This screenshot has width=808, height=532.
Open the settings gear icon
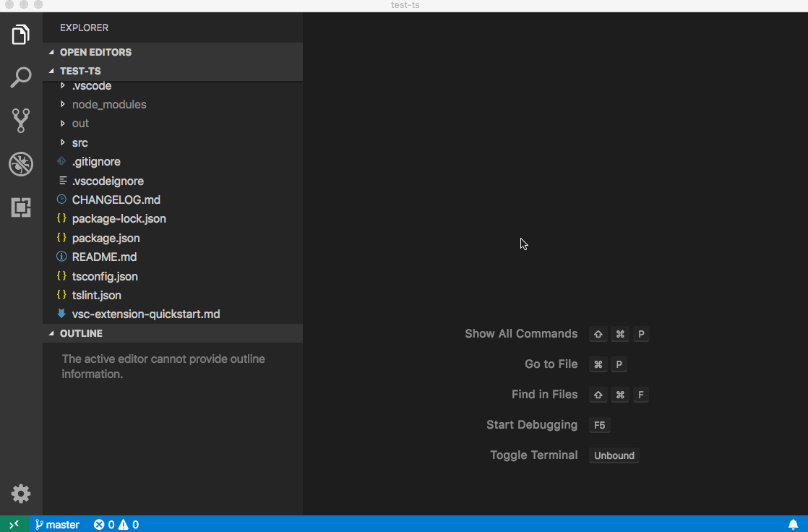coord(21,494)
